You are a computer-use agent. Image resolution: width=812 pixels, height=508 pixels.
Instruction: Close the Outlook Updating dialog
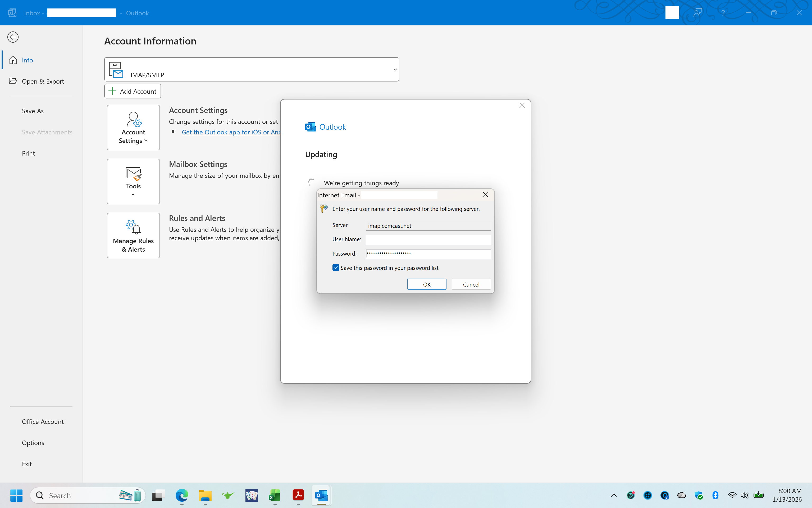click(522, 106)
